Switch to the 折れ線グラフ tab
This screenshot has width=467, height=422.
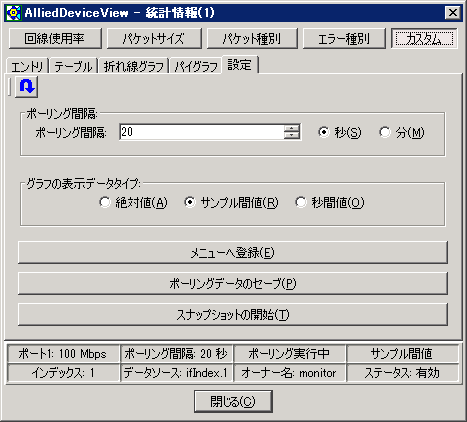click(134, 66)
